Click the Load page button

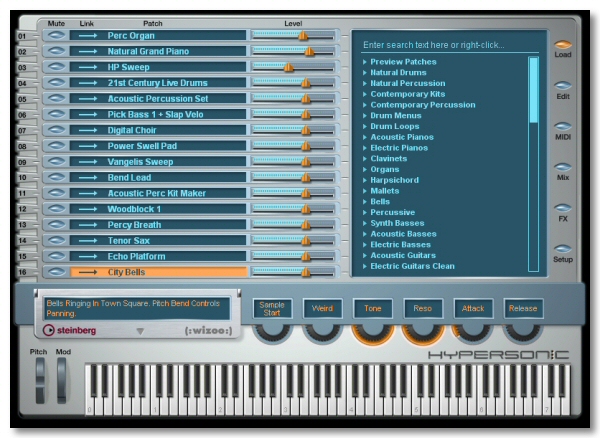coord(563,45)
